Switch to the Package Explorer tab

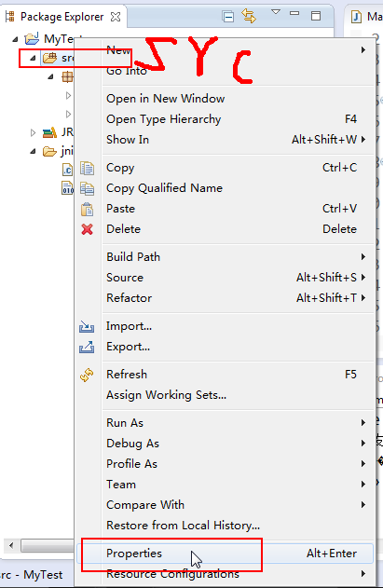[x=62, y=17]
